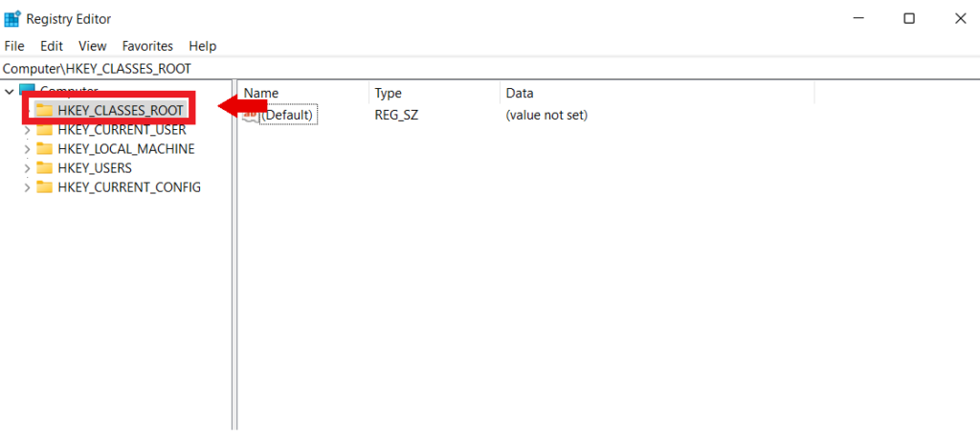The image size is (980, 436).
Task: Select the HKEY_CLASSES_ROOT tree item
Action: click(x=120, y=111)
